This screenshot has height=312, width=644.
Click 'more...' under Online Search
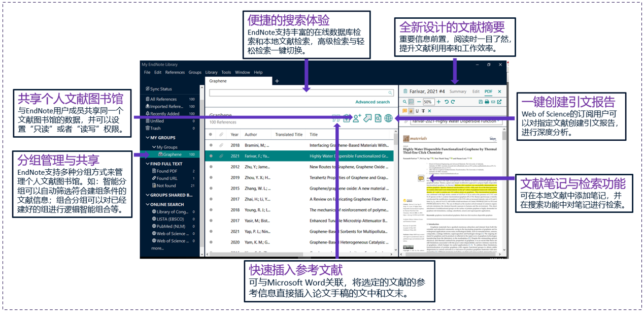coord(157,248)
